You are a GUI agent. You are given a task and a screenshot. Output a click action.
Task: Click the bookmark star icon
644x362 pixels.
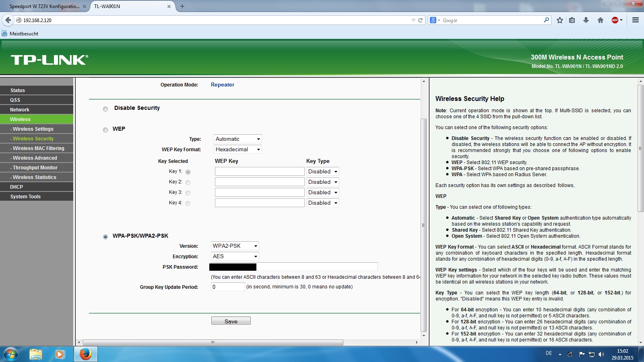click(x=560, y=20)
